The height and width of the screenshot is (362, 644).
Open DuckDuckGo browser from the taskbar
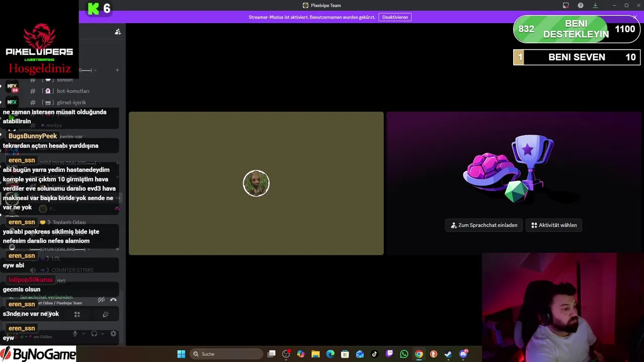click(434, 354)
